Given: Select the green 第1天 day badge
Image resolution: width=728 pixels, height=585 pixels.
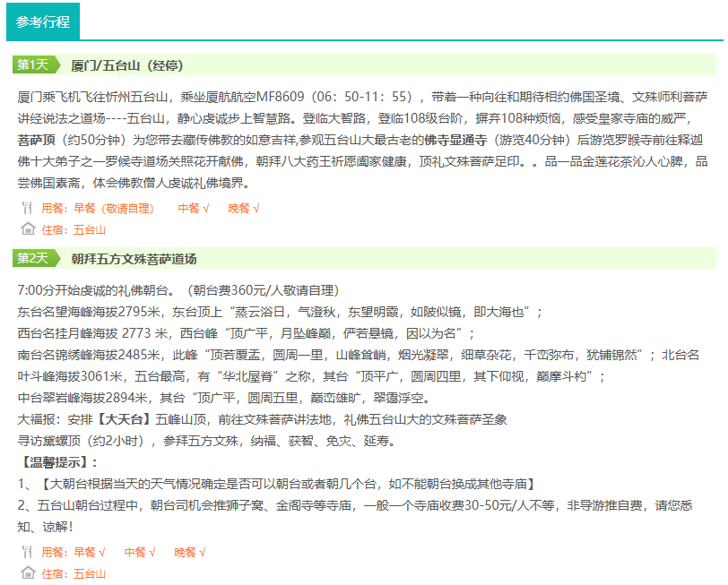Looking at the screenshot, I should click(x=37, y=65).
